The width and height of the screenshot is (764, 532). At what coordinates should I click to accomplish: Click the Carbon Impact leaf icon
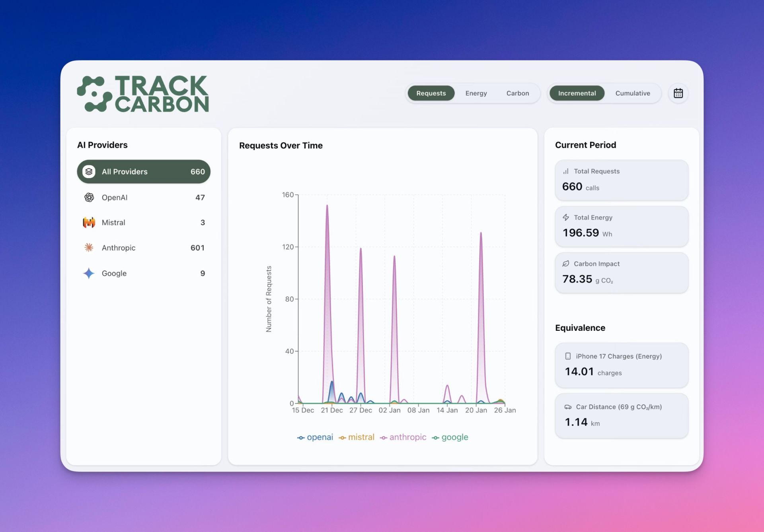[x=565, y=264]
